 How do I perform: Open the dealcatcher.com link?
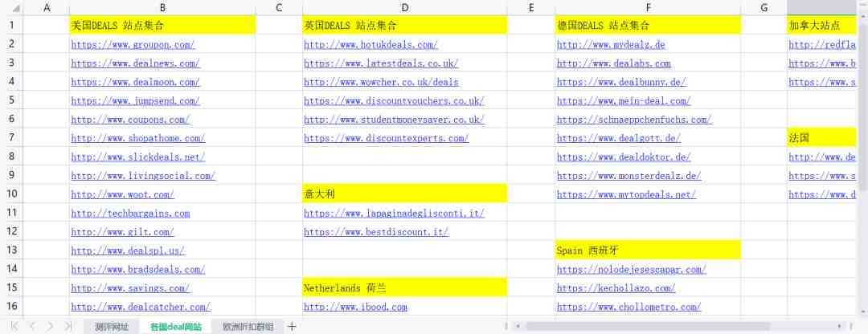point(141,307)
